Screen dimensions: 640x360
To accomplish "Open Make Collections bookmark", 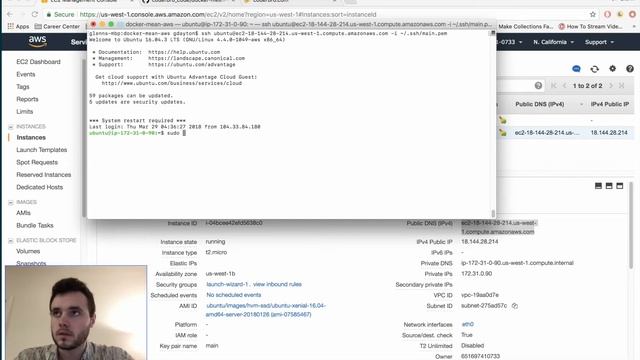I will [526, 26].
